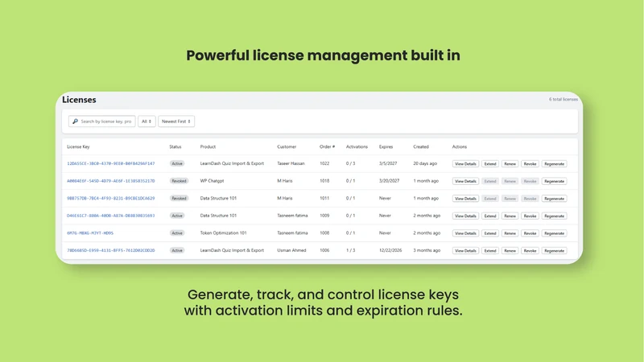Click the 3 months ago created cell
The image size is (644, 362).
coord(427,250)
